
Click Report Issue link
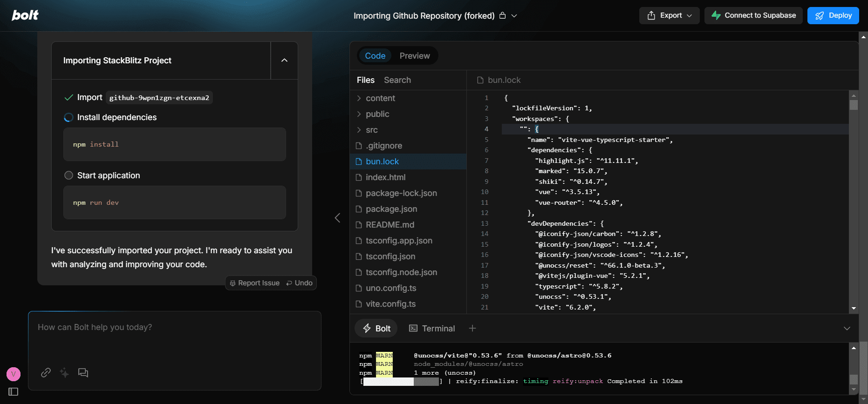tap(254, 283)
